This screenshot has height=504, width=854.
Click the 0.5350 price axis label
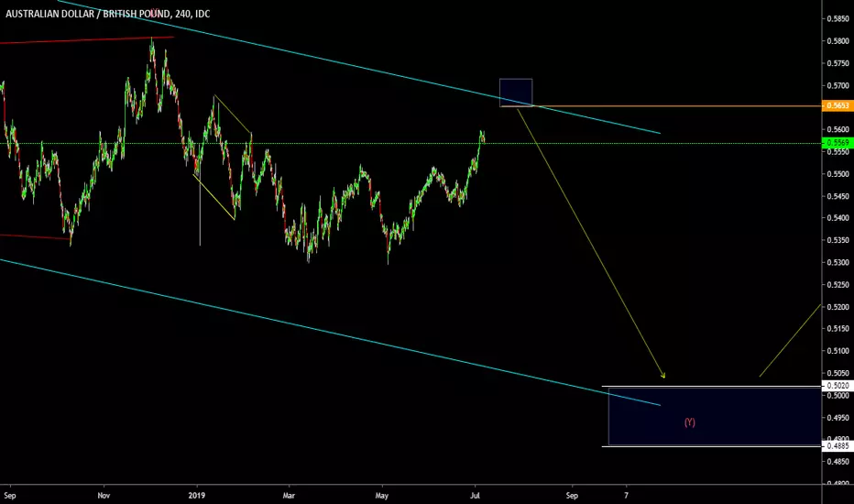click(x=838, y=240)
